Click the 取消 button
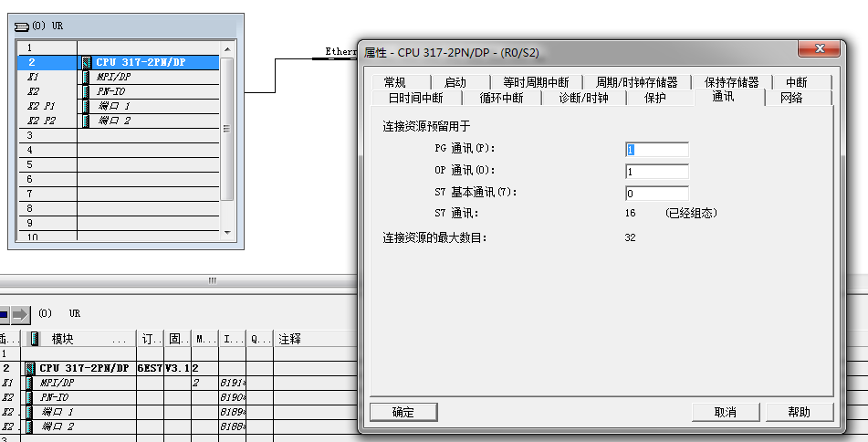 click(726, 412)
